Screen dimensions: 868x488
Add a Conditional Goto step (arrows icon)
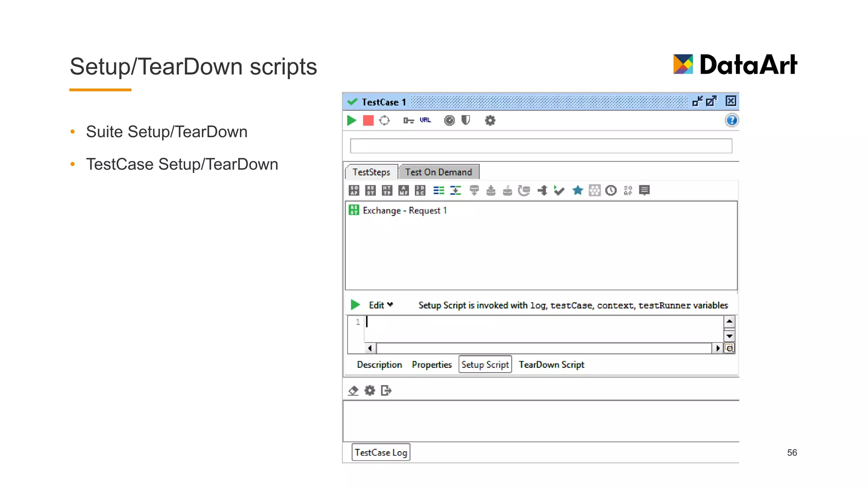click(x=542, y=191)
